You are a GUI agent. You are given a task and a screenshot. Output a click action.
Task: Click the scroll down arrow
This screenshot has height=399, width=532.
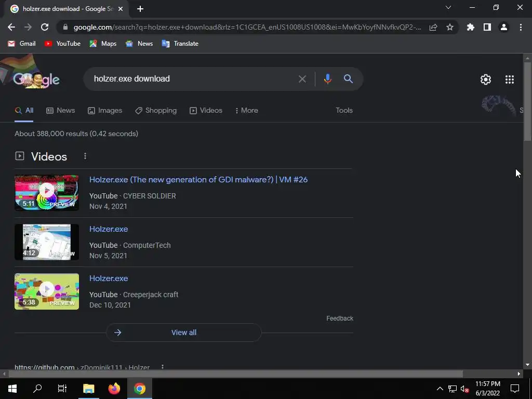pyautogui.click(x=527, y=365)
